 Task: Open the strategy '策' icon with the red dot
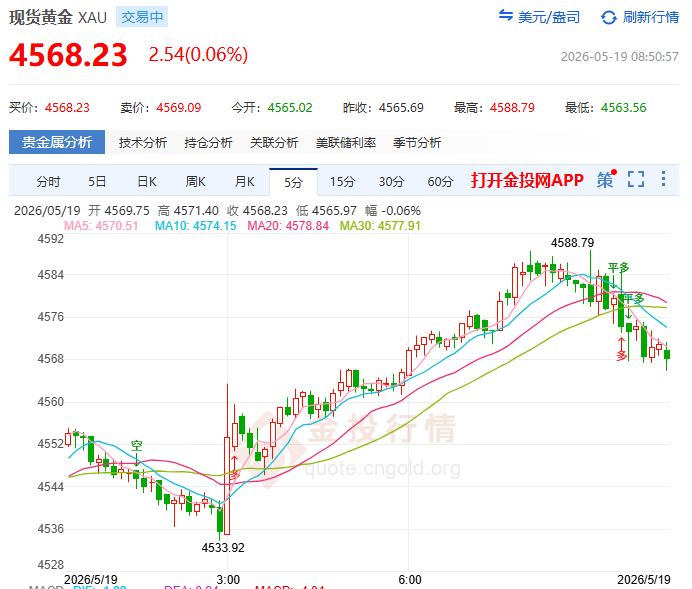click(x=606, y=179)
